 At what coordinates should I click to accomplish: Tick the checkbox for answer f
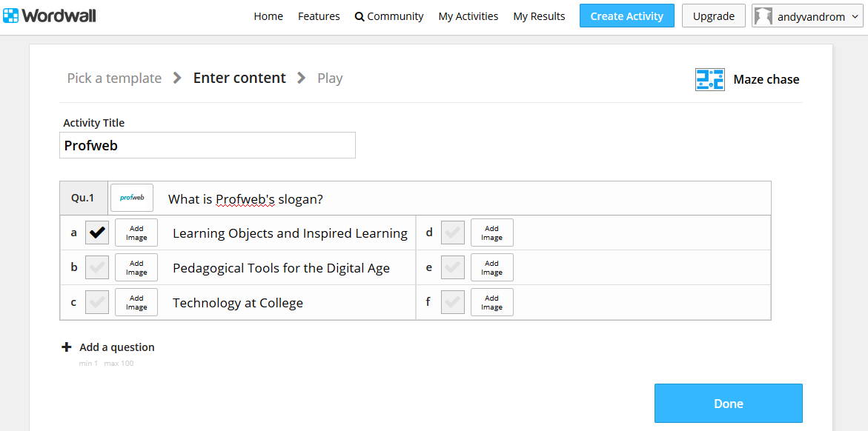click(453, 303)
